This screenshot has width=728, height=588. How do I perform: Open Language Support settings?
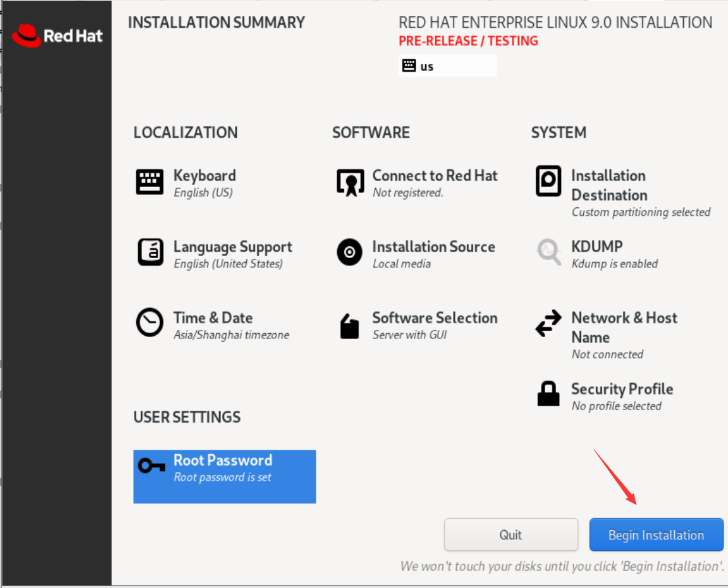(x=150, y=253)
